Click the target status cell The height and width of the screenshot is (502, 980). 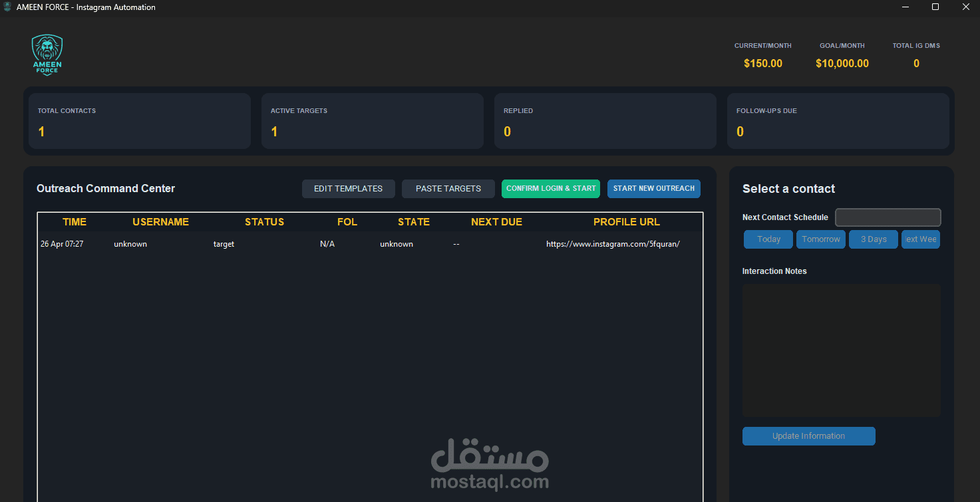[x=224, y=244]
